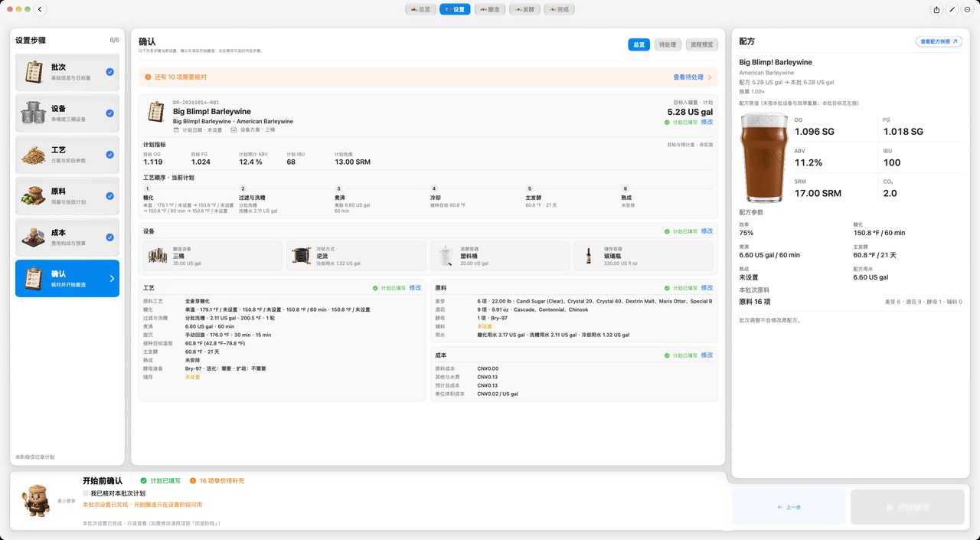Select the 待处理 view tab
980x540 pixels.
tap(668, 44)
